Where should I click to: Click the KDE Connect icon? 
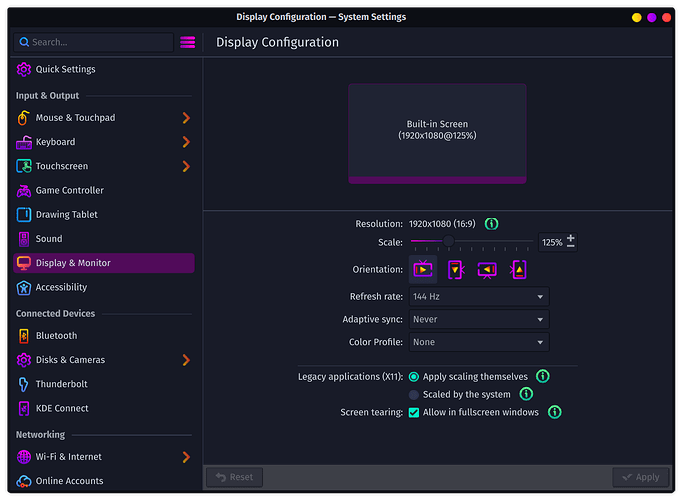coord(23,408)
